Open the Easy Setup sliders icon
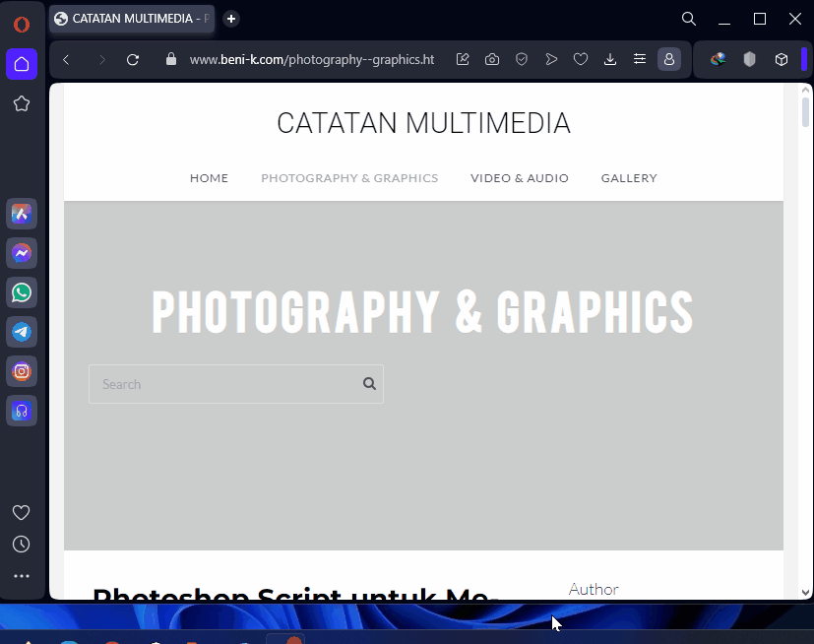This screenshot has height=644, width=814. (x=640, y=59)
